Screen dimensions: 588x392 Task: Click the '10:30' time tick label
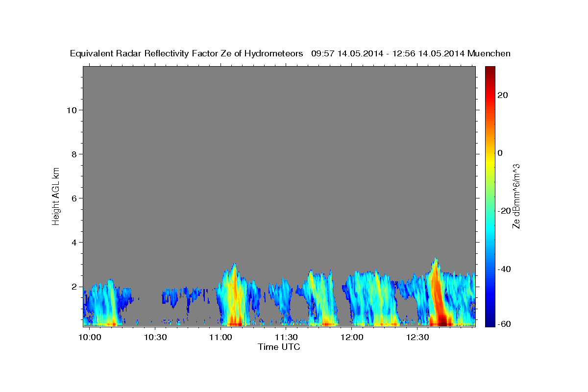click(x=155, y=338)
